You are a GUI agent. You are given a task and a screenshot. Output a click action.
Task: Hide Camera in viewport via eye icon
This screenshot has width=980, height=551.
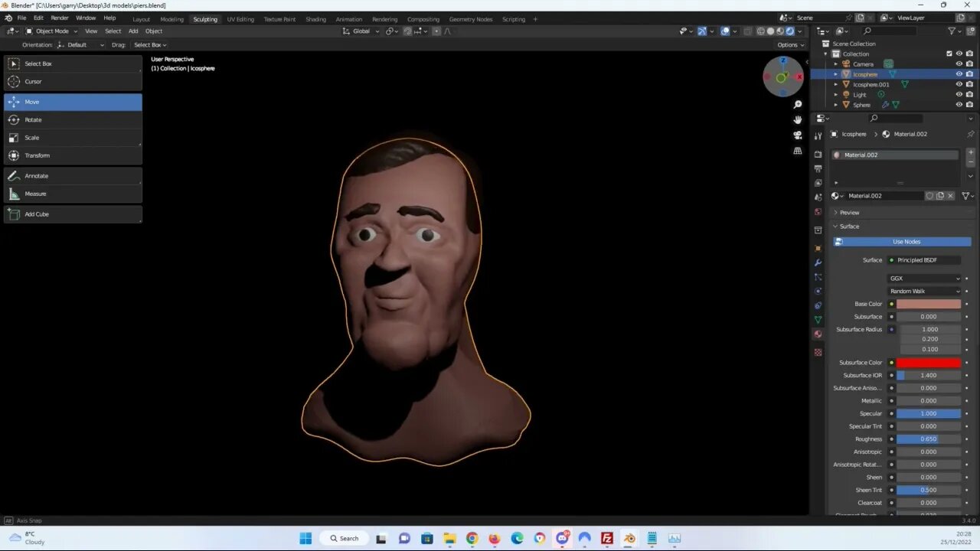point(959,64)
